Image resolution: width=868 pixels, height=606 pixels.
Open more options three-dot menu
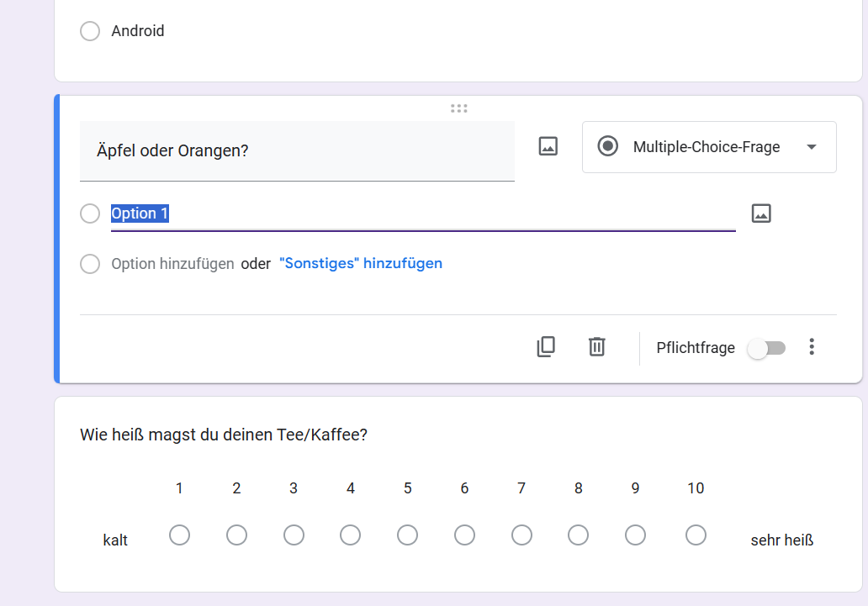pos(812,346)
